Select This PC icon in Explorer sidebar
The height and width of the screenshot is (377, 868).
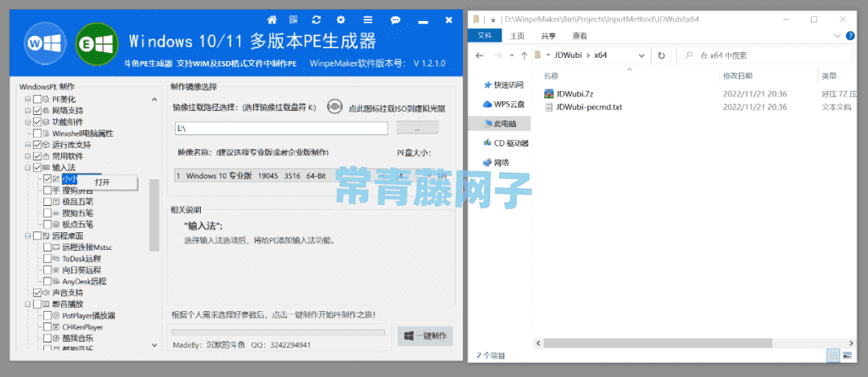coord(489,123)
